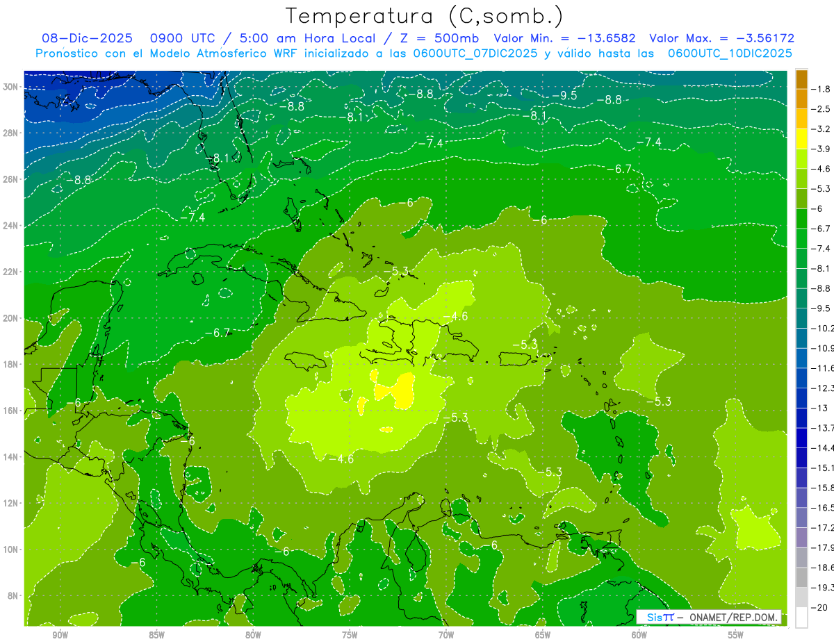834x644 pixels.
Task: Click the 65W longitude axis label
Action: click(543, 635)
